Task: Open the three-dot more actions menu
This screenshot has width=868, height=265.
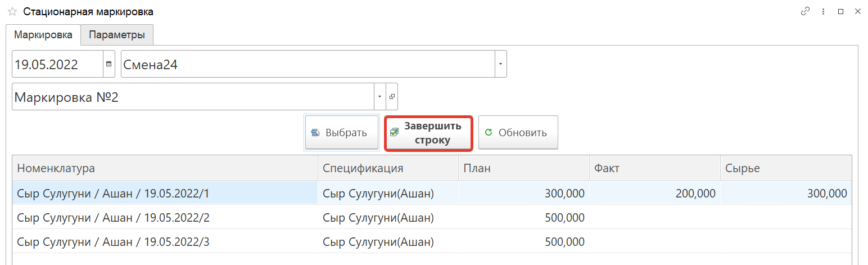Action: coord(823,11)
